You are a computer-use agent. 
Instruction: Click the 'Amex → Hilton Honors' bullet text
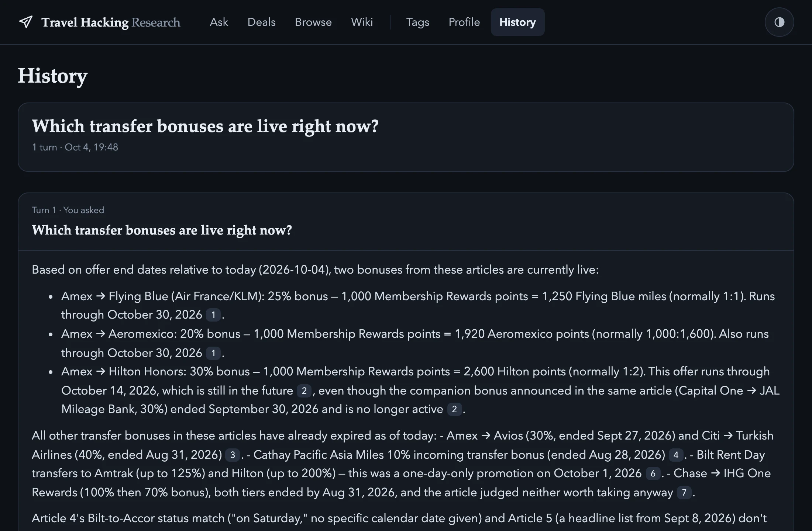[x=420, y=391]
